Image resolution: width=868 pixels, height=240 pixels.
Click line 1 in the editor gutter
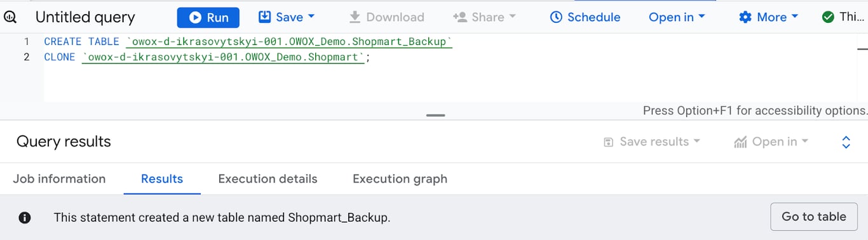click(x=27, y=41)
